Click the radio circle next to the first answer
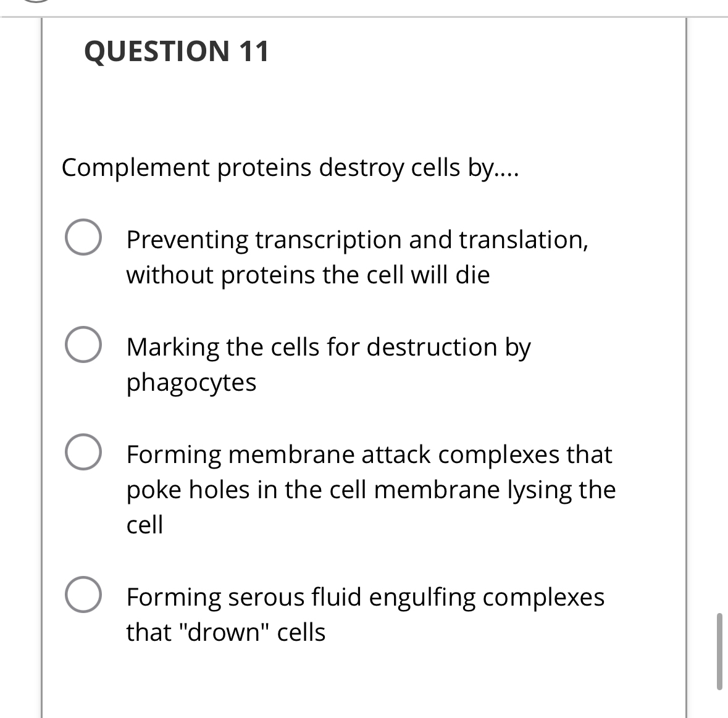728x718 pixels. click(83, 238)
